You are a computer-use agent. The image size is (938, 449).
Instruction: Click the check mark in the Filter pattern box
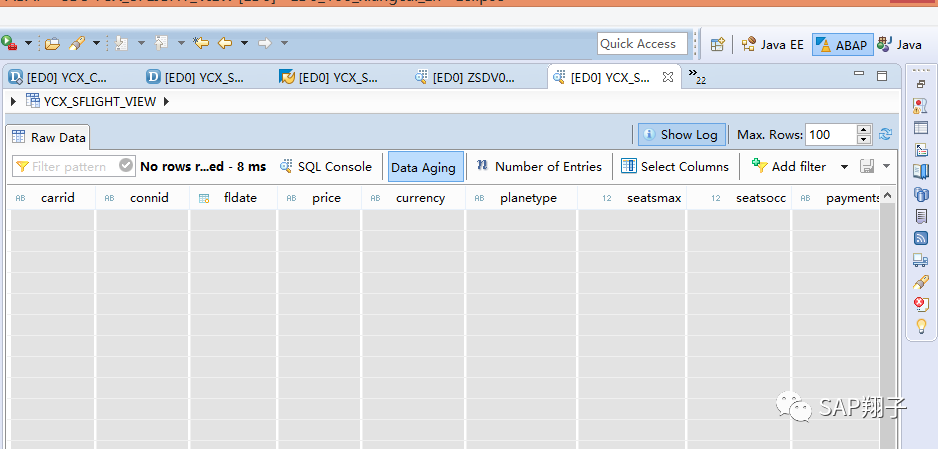point(126,166)
